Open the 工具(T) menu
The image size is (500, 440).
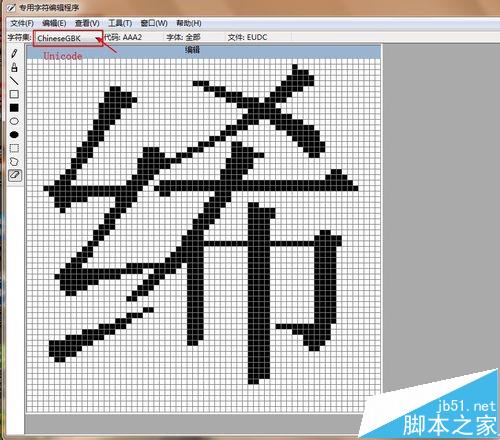120,23
